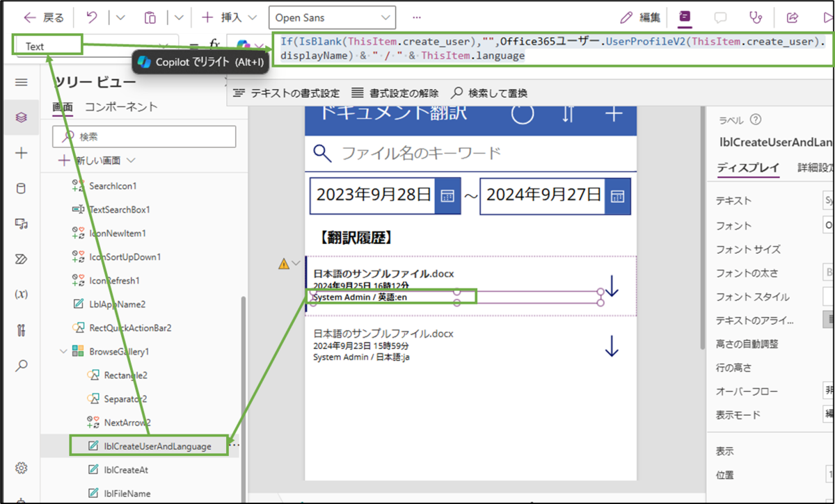
Task: Click 検索して置換 find and replace
Action: point(489,92)
